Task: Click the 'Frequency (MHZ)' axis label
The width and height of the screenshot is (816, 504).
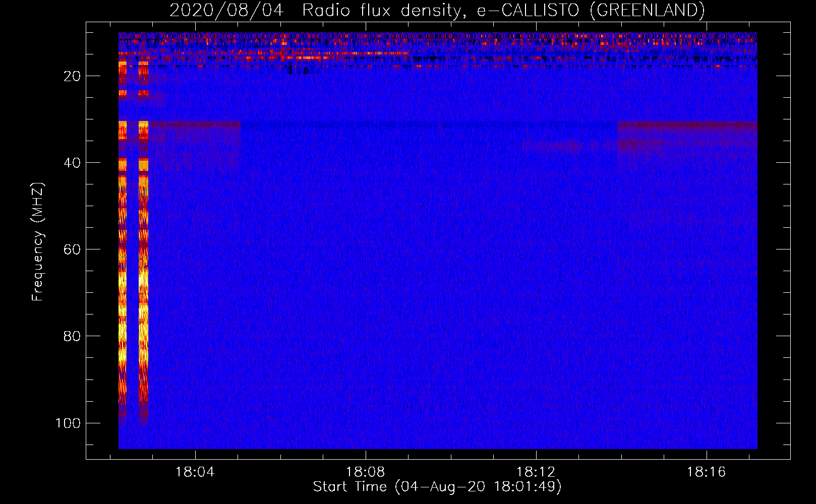Action: pos(38,241)
